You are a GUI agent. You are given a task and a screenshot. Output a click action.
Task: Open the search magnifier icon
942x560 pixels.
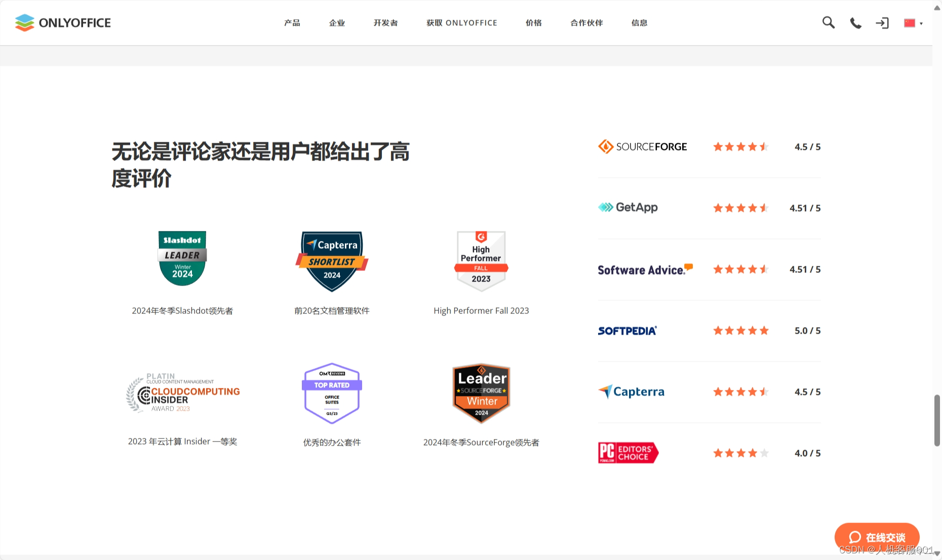coord(828,22)
